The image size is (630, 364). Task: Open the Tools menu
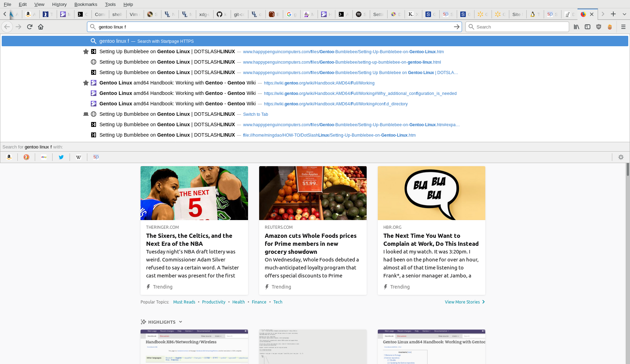coord(110,4)
